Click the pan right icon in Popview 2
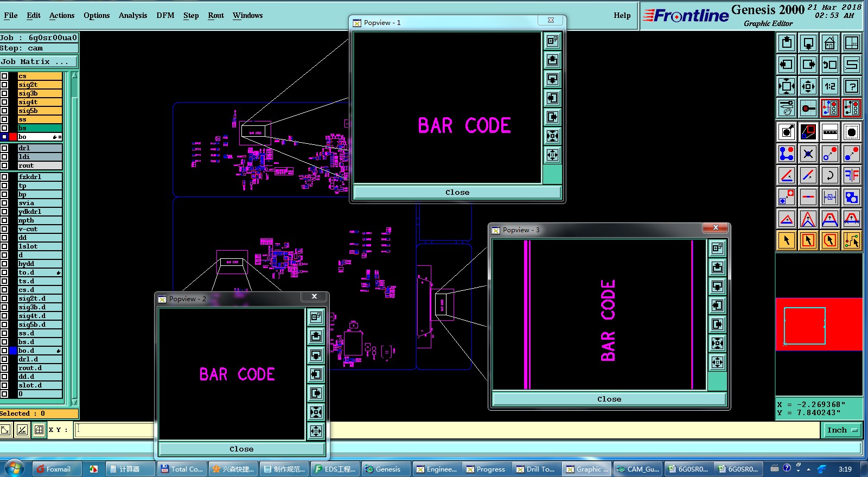The image size is (868, 477). (x=316, y=393)
